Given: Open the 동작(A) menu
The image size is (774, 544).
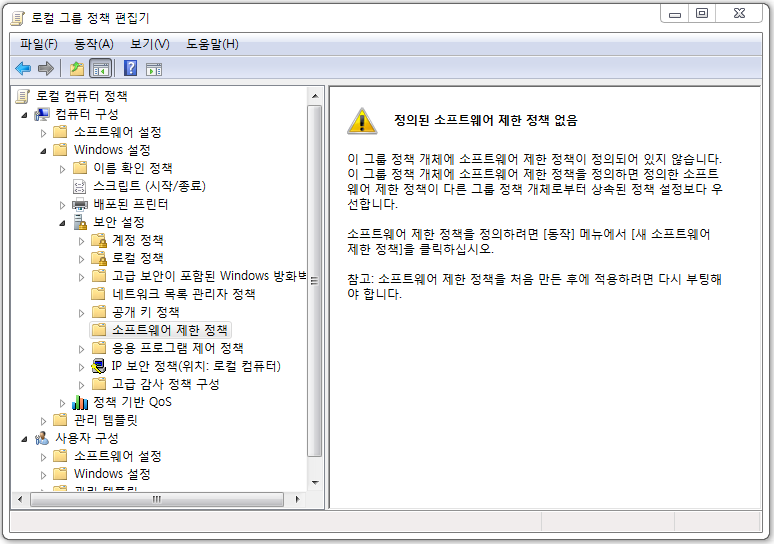Looking at the screenshot, I should [x=94, y=44].
